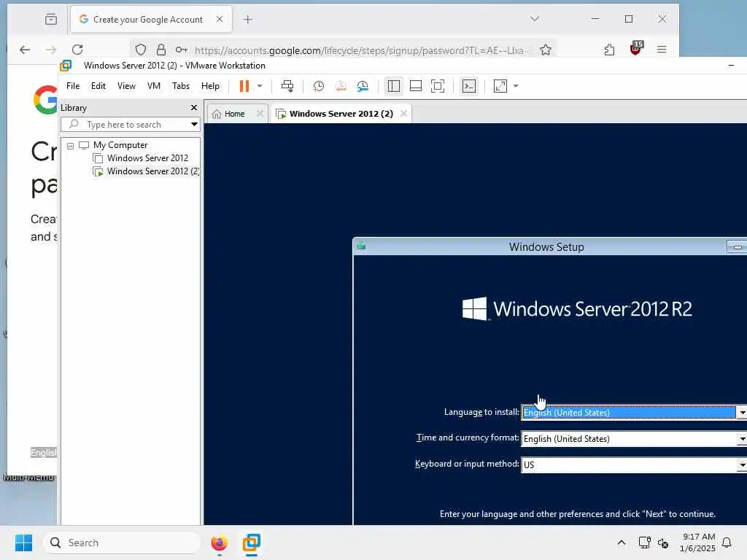Pause the virtual machine with the orange pause icon
Image resolution: width=747 pixels, height=560 pixels.
244,86
